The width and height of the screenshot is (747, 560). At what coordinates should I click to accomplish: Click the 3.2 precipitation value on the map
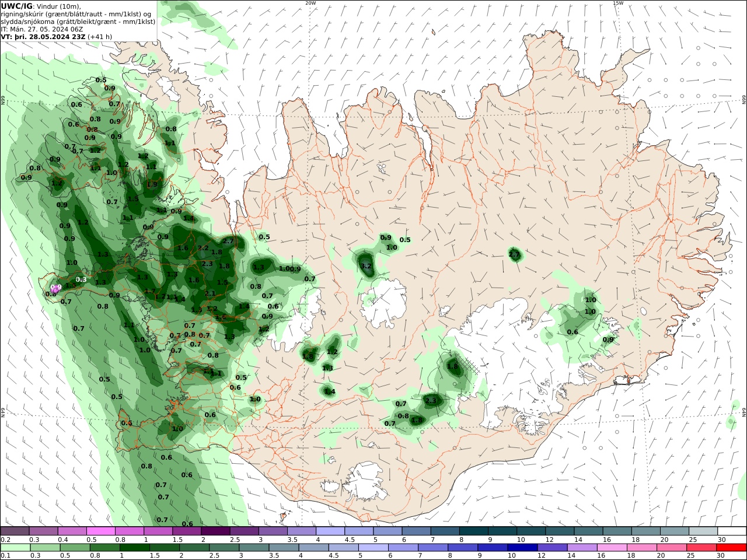(x=366, y=266)
